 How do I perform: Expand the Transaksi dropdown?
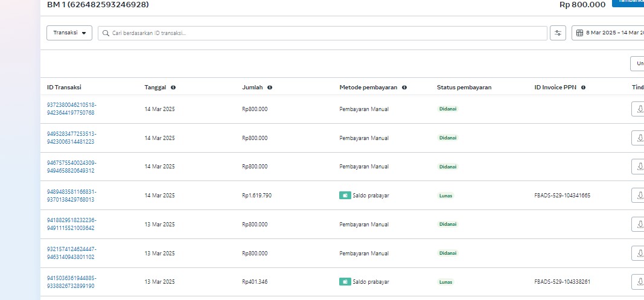click(69, 33)
